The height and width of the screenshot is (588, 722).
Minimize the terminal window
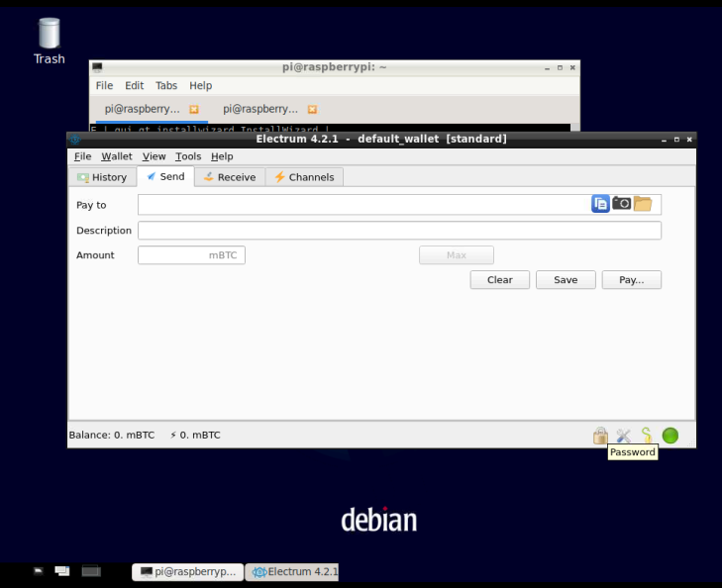click(x=547, y=67)
